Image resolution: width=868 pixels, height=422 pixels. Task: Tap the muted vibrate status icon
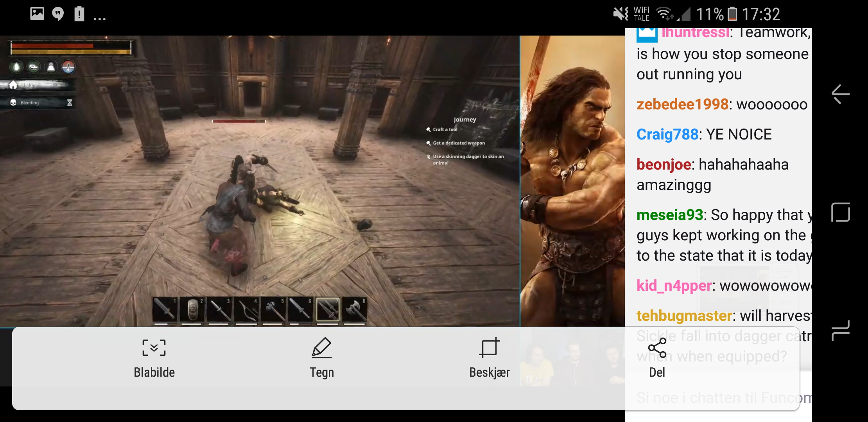pos(621,14)
